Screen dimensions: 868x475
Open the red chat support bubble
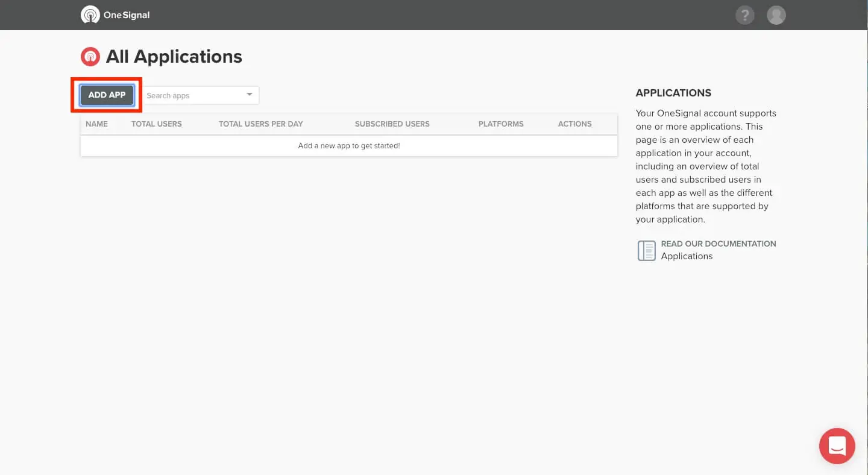point(837,446)
